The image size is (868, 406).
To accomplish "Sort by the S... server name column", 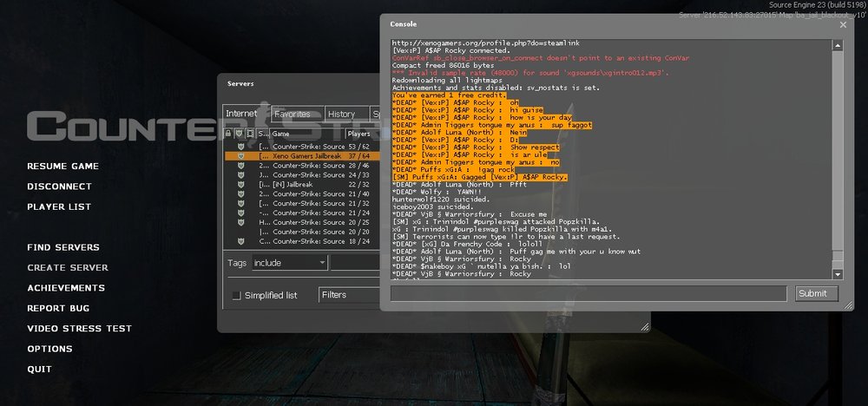I will (x=263, y=134).
